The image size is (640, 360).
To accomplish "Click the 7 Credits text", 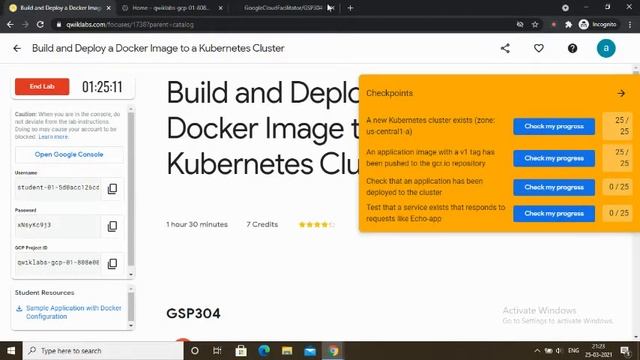I will pos(262,224).
